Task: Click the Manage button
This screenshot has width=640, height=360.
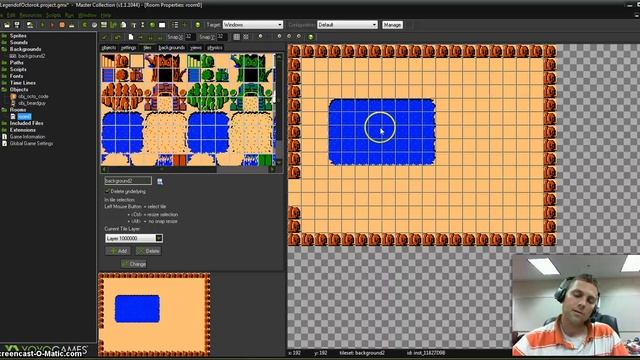Action: pyautogui.click(x=392, y=25)
